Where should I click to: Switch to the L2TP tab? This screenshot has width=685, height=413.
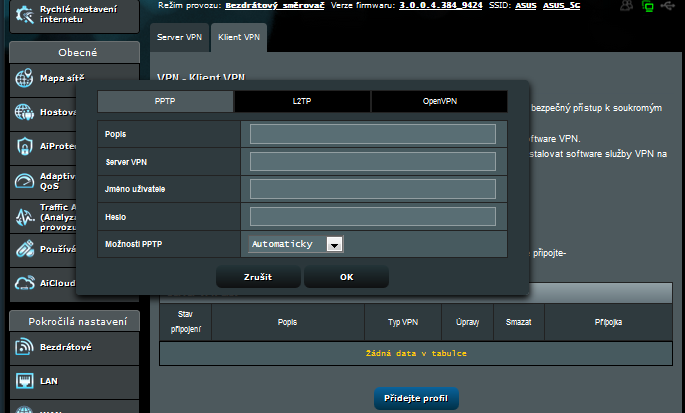pyautogui.click(x=302, y=102)
